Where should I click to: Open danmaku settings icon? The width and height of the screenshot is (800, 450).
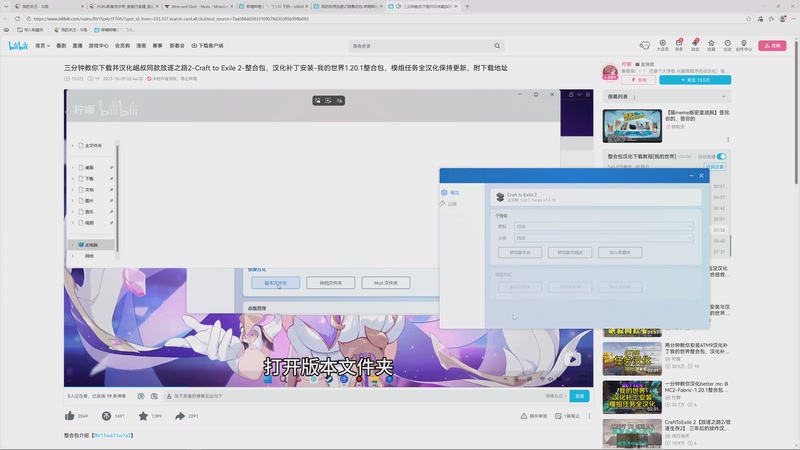[x=154, y=396]
